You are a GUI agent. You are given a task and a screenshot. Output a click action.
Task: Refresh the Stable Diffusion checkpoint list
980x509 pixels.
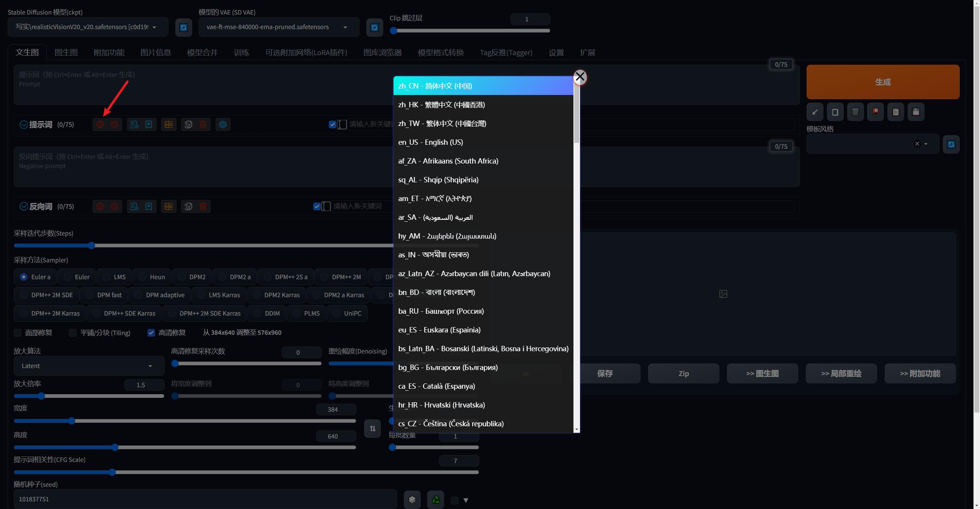pos(183,27)
